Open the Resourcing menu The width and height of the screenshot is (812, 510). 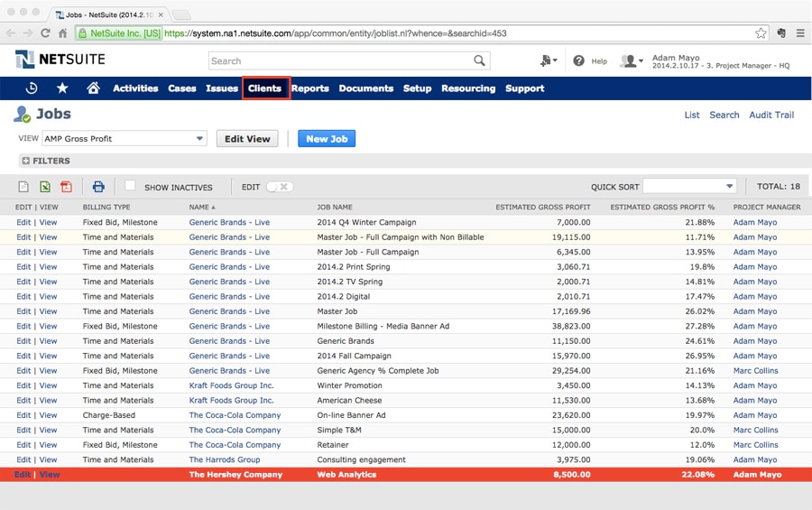(468, 88)
